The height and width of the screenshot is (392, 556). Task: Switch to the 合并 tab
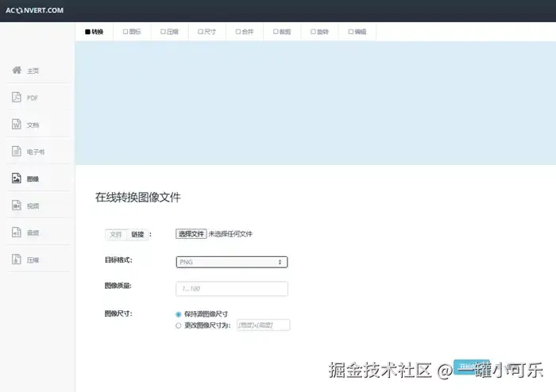click(245, 32)
